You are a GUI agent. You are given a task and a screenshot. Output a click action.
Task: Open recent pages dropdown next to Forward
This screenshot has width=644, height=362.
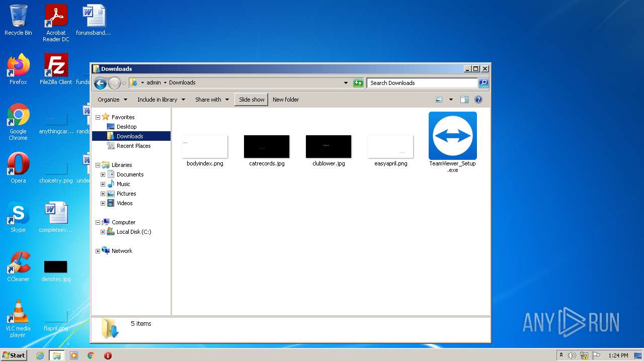coord(124,83)
